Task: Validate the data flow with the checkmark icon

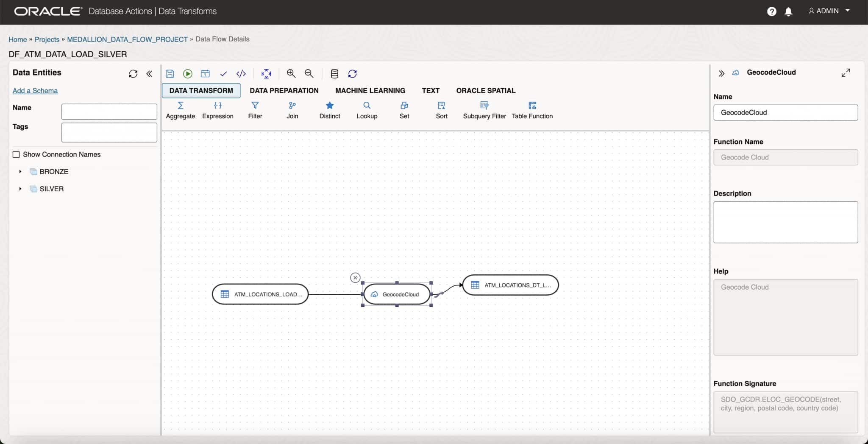Action: (223, 74)
